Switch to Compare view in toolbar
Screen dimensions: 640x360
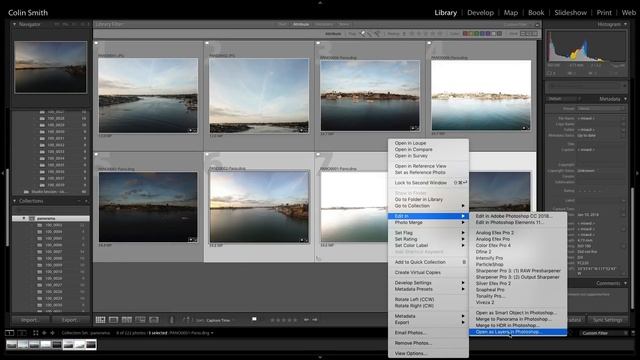pyautogui.click(x=127, y=320)
